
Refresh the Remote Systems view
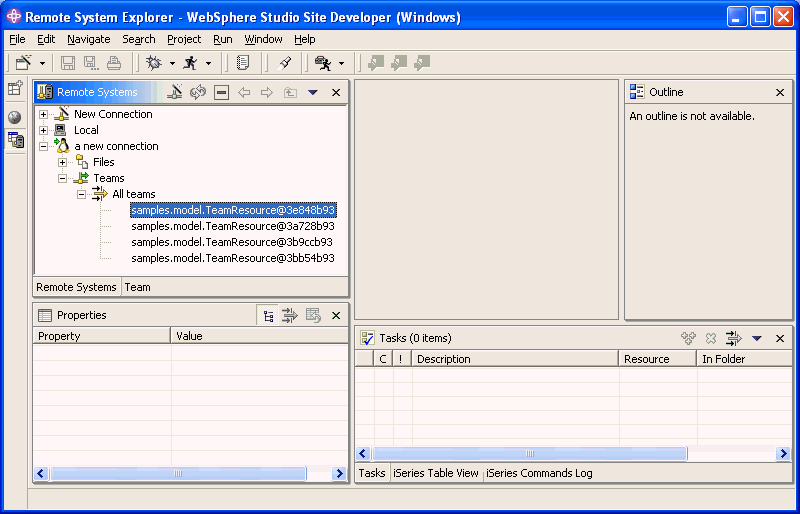pos(198,92)
